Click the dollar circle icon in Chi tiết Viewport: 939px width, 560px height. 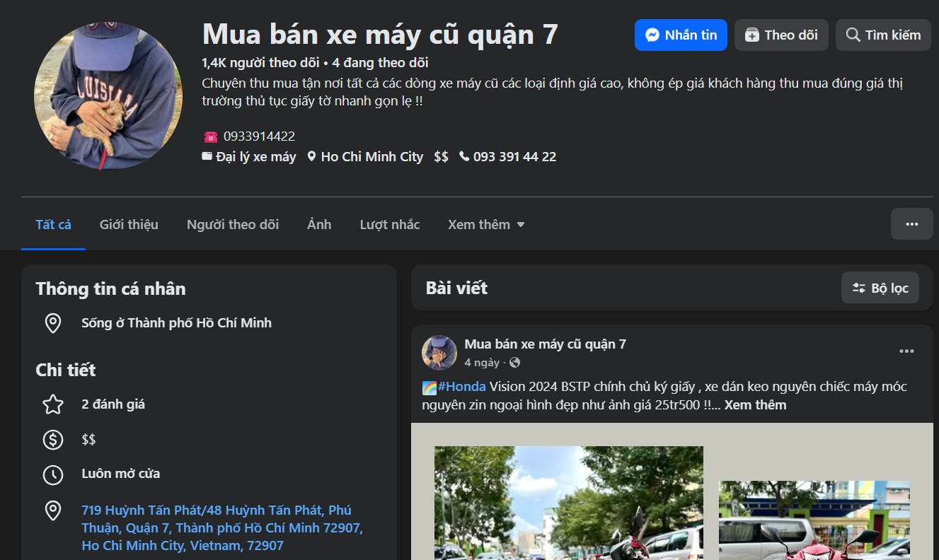(x=53, y=440)
